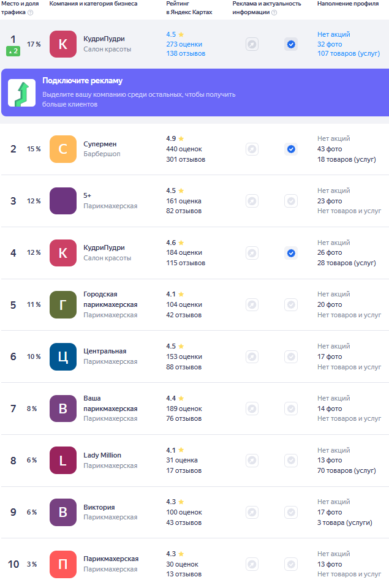This screenshot has height=588, width=389.
Task: Click 'Виктория' company name
Action: coord(99,507)
